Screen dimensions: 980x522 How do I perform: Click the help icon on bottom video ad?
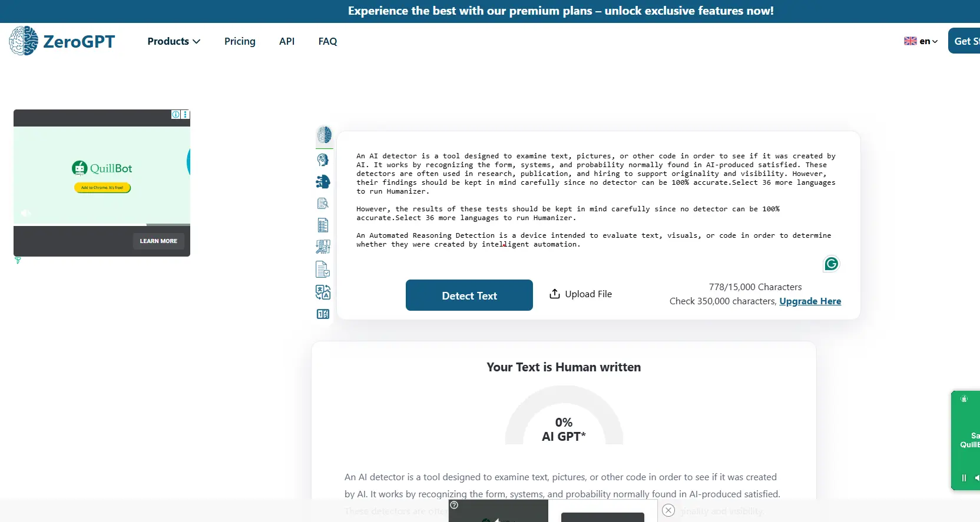(454, 505)
